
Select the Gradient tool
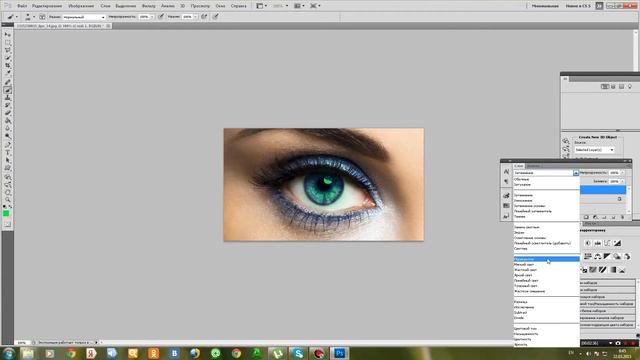(x=8, y=121)
